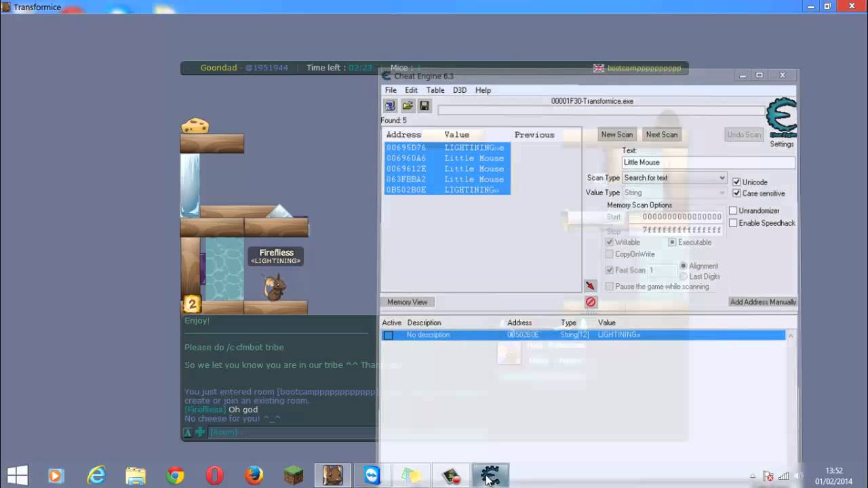Open the sticky-notes folder taskbar icon

coord(412,476)
